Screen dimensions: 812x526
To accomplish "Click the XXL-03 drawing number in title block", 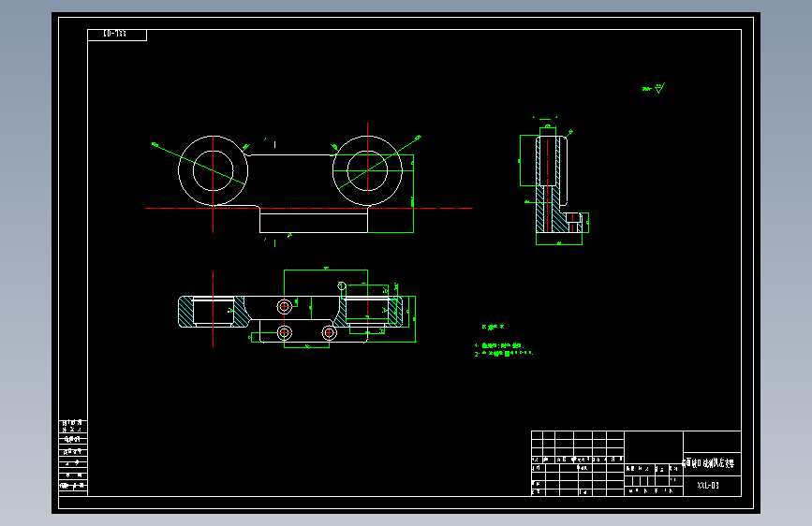I will coord(707,486).
